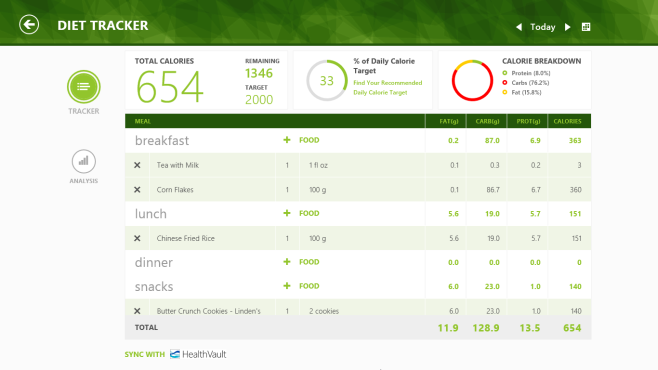Image resolution: width=658 pixels, height=370 pixels.
Task: Click the calorie breakdown donut chart
Action: coord(472,81)
